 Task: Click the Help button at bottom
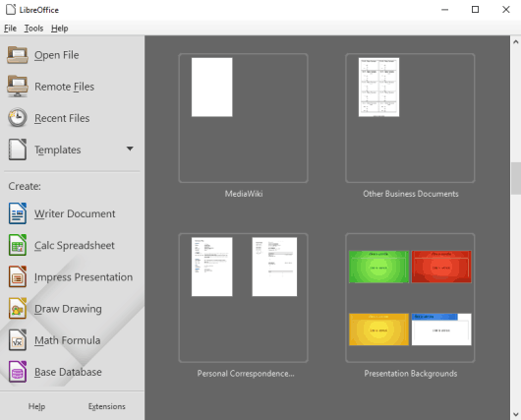point(36,406)
